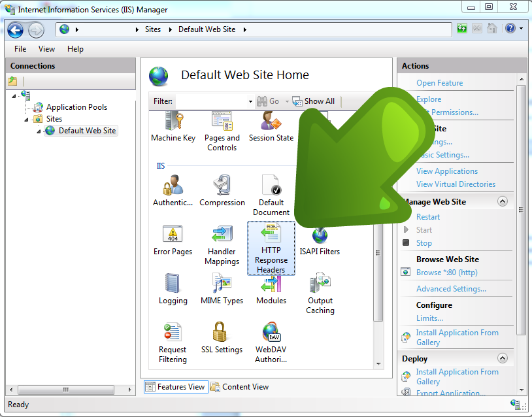532x417 pixels.
Task: Click the Create New Connection icon
Action: point(12,81)
